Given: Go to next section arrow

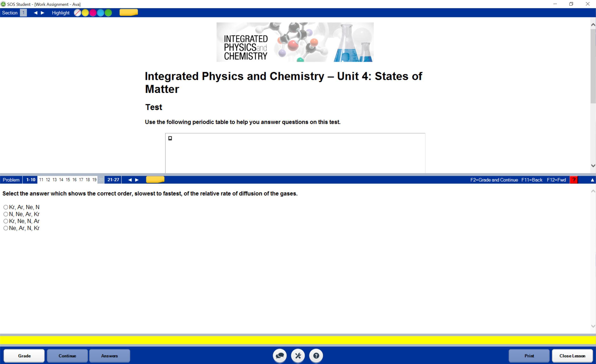Looking at the screenshot, I should (x=43, y=13).
